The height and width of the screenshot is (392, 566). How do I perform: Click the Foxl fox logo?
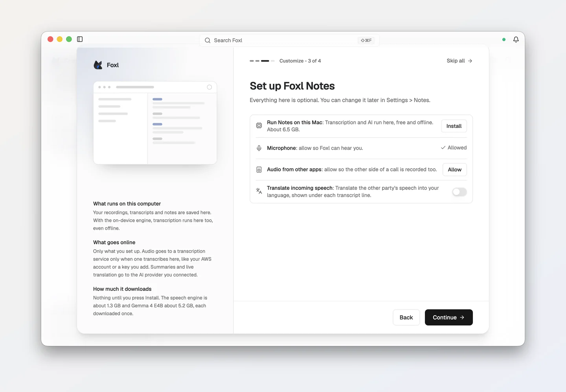click(x=98, y=65)
